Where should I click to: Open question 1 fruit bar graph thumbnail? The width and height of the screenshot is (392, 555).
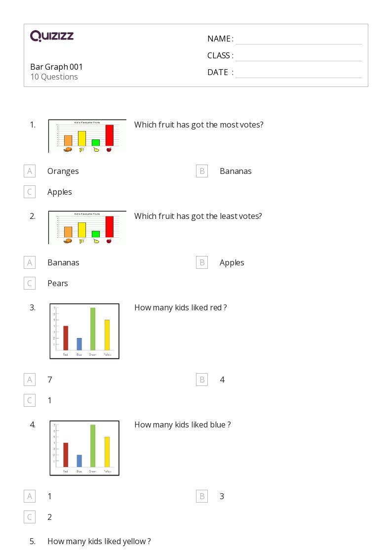[x=87, y=136]
